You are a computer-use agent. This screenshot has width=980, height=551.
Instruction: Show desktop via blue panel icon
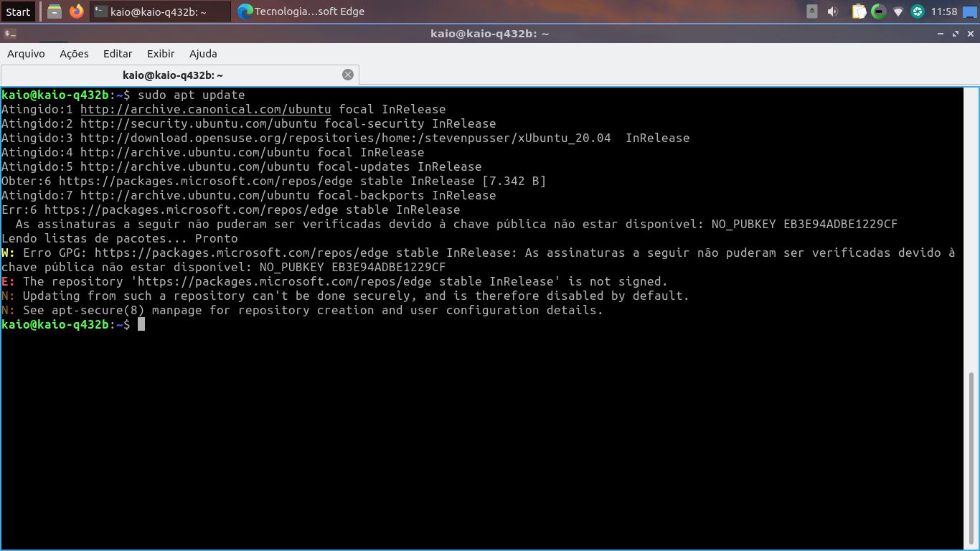pos(970,11)
